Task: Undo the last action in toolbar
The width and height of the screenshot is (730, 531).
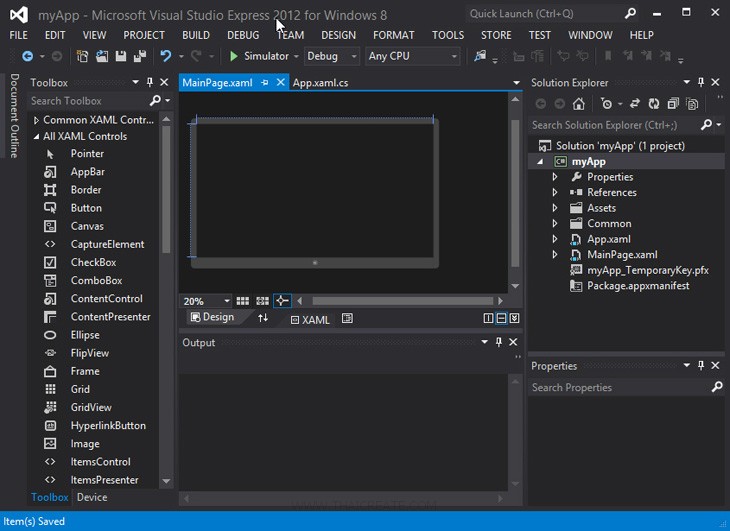Action: [165, 56]
